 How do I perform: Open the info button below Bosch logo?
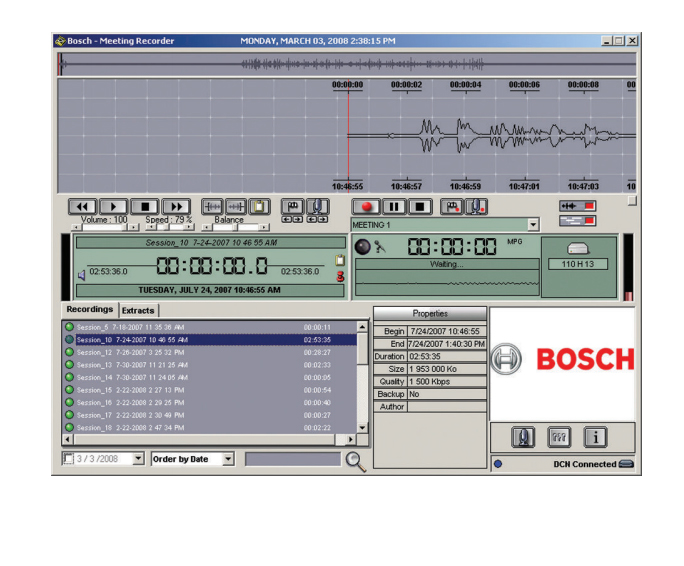pyautogui.click(x=597, y=437)
